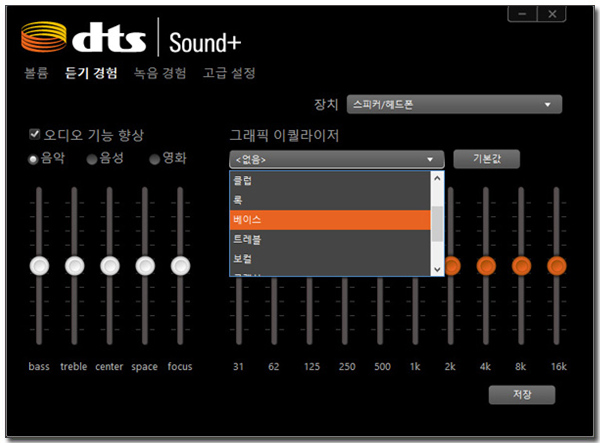Click the bass slider knob
The image size is (600, 443).
pos(39,266)
